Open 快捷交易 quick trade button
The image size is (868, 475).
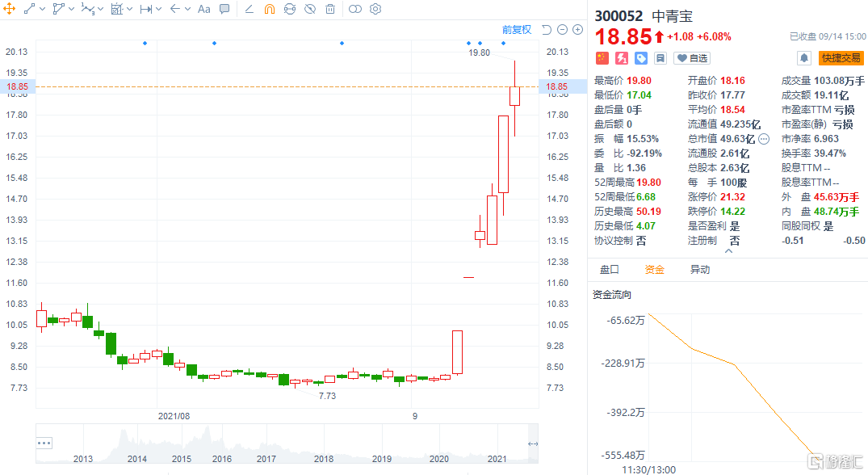(841, 58)
